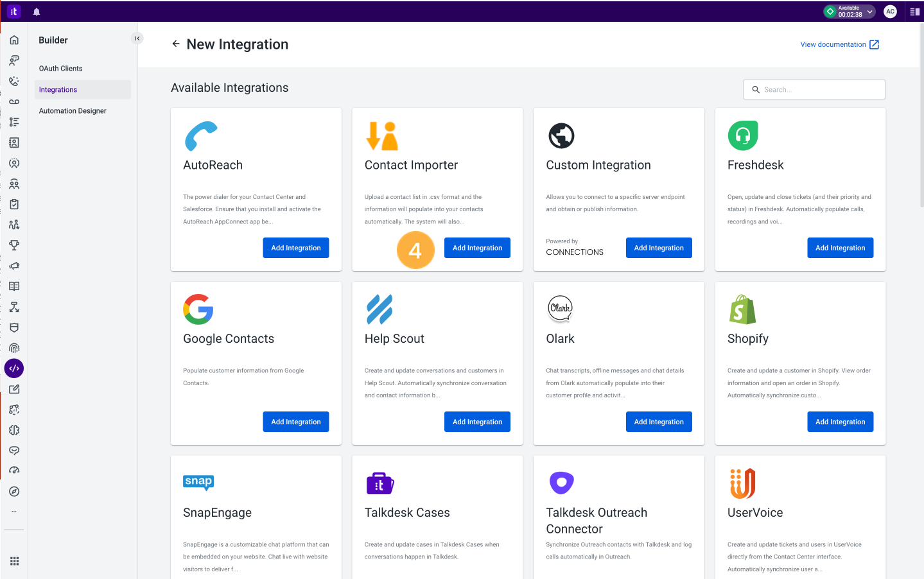Open the Home icon in the sidebar

(x=13, y=40)
